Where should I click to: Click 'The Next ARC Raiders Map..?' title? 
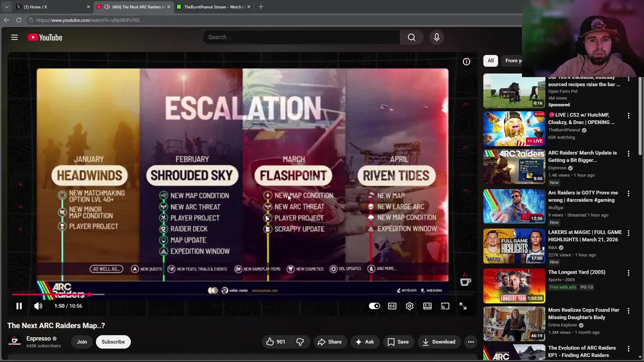(56, 325)
